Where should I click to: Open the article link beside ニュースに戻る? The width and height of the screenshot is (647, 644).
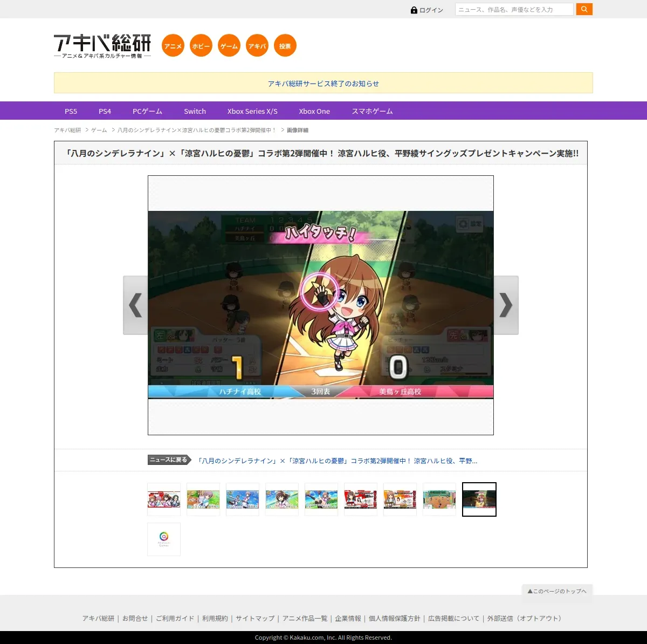338,461
